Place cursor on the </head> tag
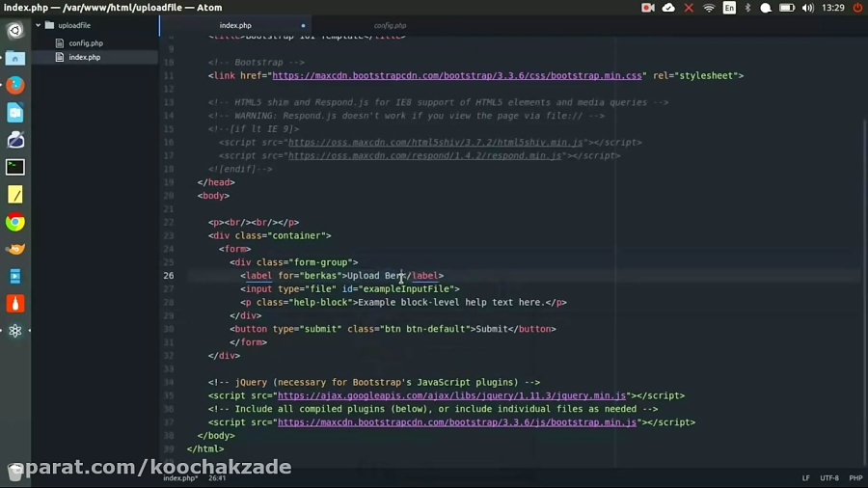The height and width of the screenshot is (488, 868). (216, 182)
